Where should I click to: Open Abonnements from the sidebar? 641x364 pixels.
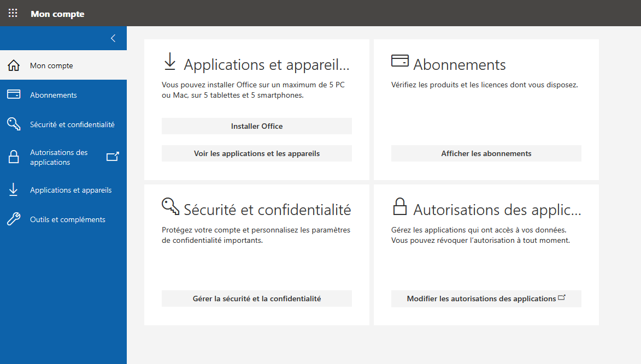tap(54, 95)
